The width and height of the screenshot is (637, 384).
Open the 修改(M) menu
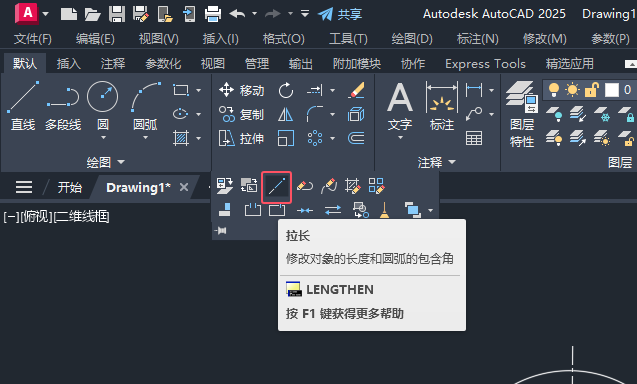click(x=544, y=39)
